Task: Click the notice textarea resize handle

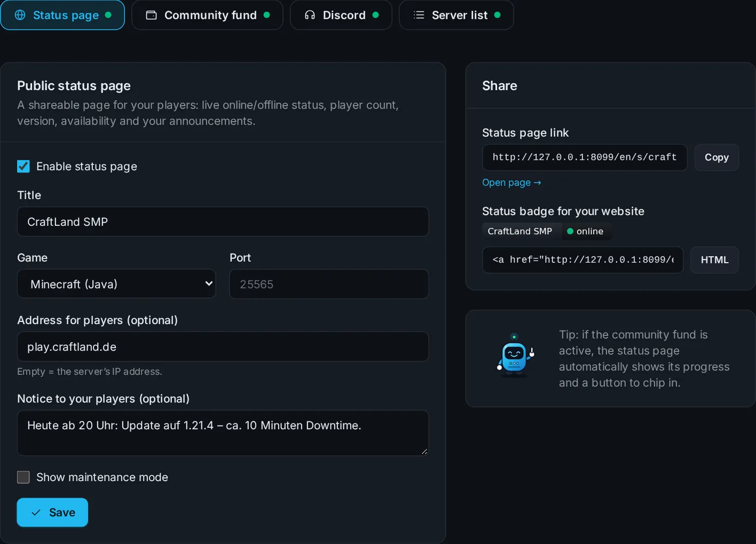Action: click(x=424, y=451)
